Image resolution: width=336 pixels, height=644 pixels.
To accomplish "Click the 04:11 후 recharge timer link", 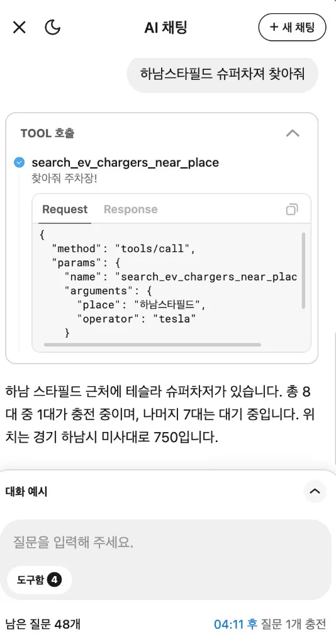I will [x=236, y=625].
